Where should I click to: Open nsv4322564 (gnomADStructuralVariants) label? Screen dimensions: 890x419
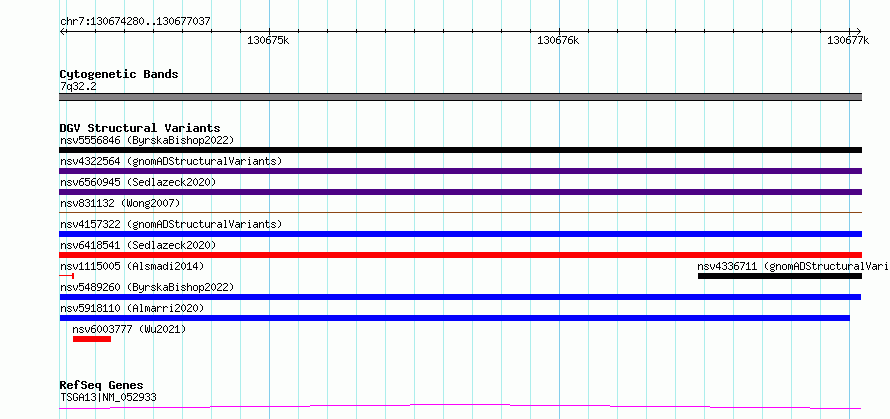[171, 161]
